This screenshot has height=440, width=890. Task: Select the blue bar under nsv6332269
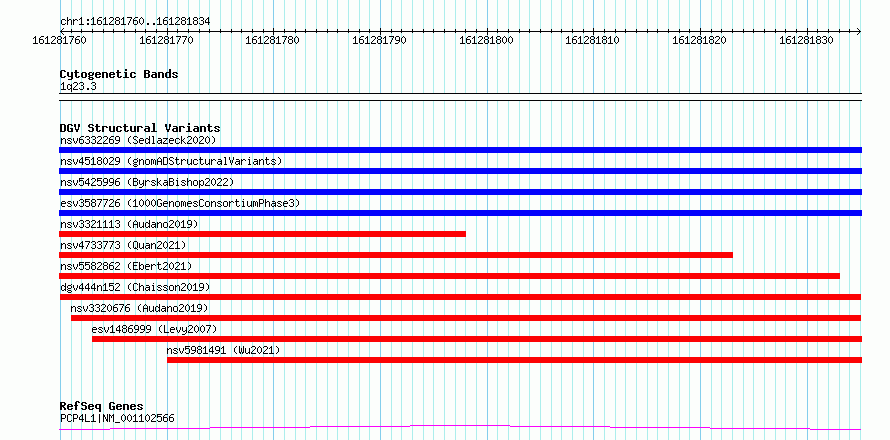click(460, 150)
